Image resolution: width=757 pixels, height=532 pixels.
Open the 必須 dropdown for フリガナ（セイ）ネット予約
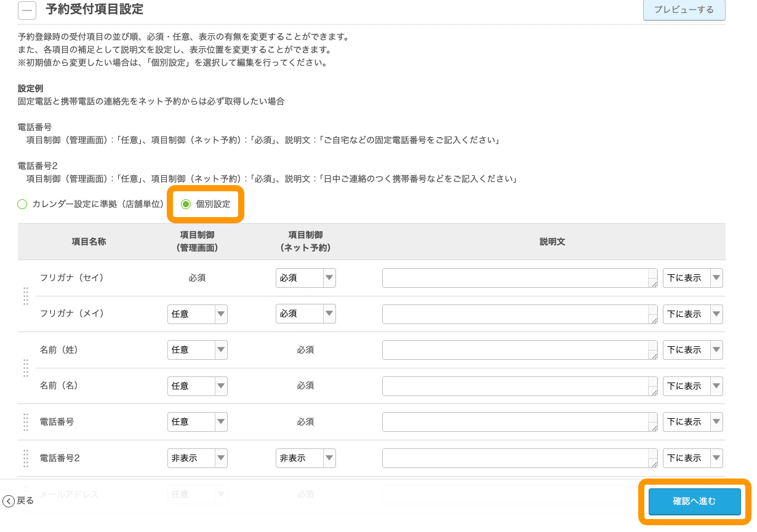pos(306,278)
